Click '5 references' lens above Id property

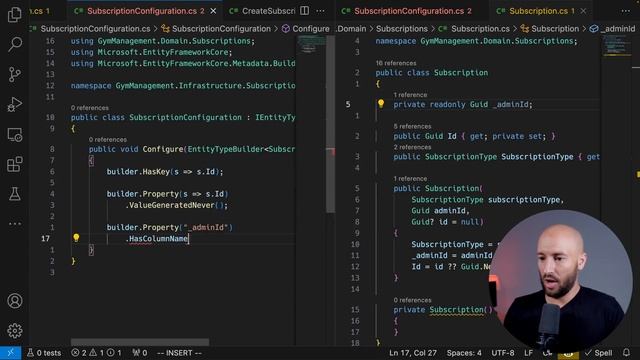point(412,126)
